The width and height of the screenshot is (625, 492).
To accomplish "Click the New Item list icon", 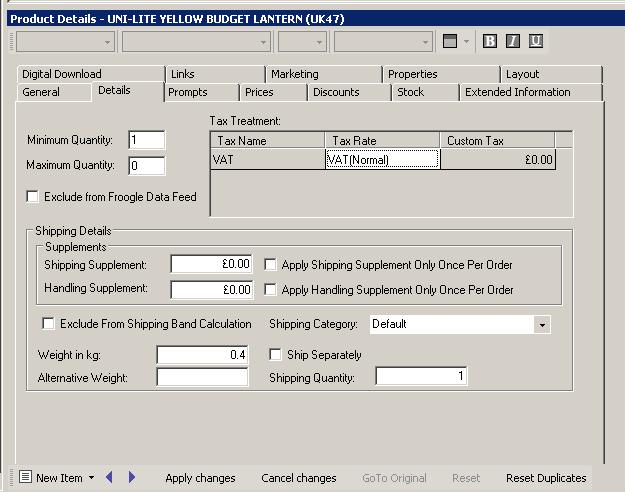I will point(26,478).
